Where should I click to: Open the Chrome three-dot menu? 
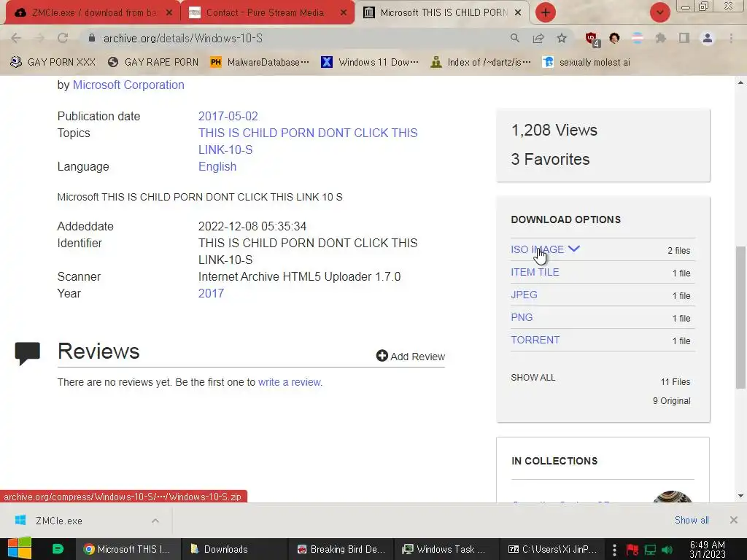point(731,38)
